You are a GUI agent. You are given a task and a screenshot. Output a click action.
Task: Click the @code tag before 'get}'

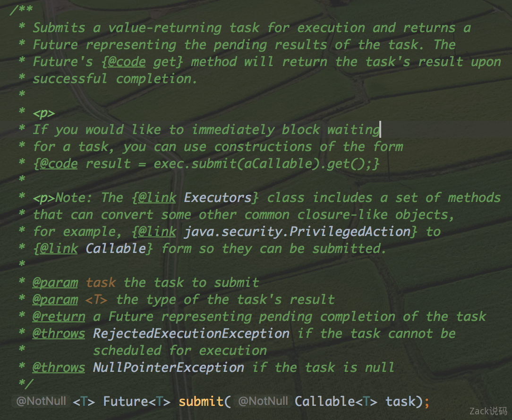point(127,62)
